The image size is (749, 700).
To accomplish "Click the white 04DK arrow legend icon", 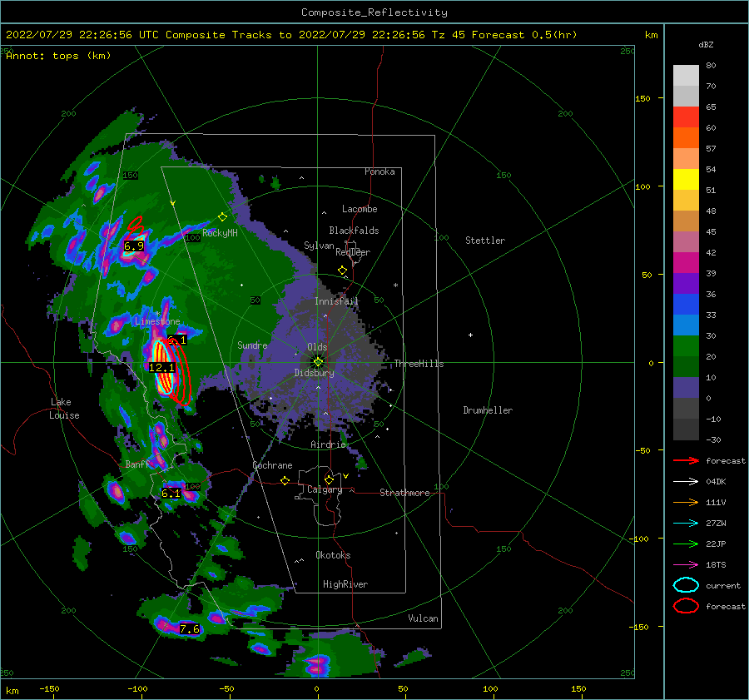I will pos(686,481).
